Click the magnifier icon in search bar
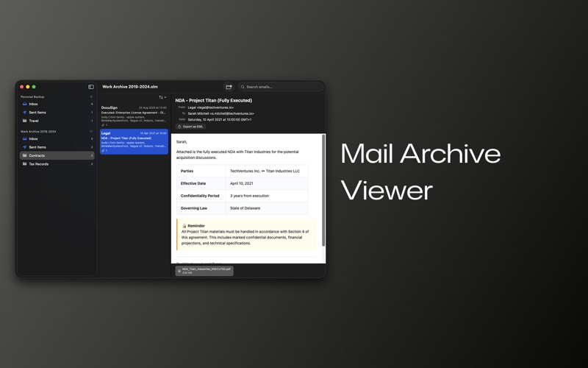The image size is (588, 368). pyautogui.click(x=243, y=87)
